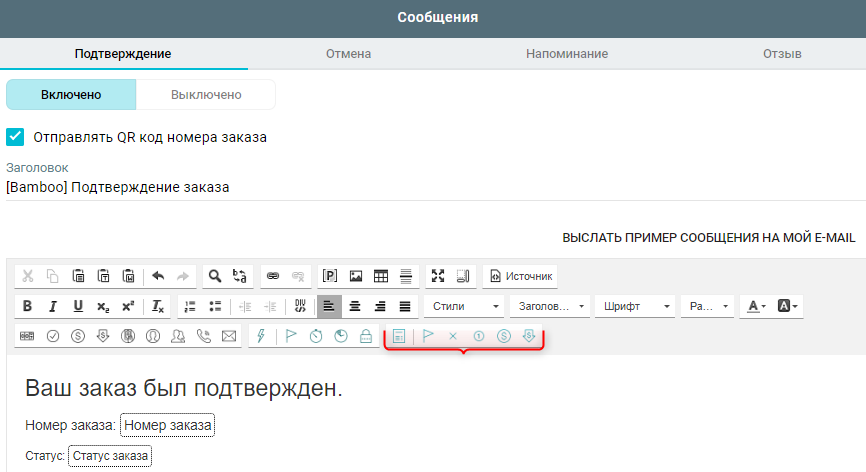Screen dimensions: 866x472
Task: Toggle Bold formatting
Action: pos(27,306)
